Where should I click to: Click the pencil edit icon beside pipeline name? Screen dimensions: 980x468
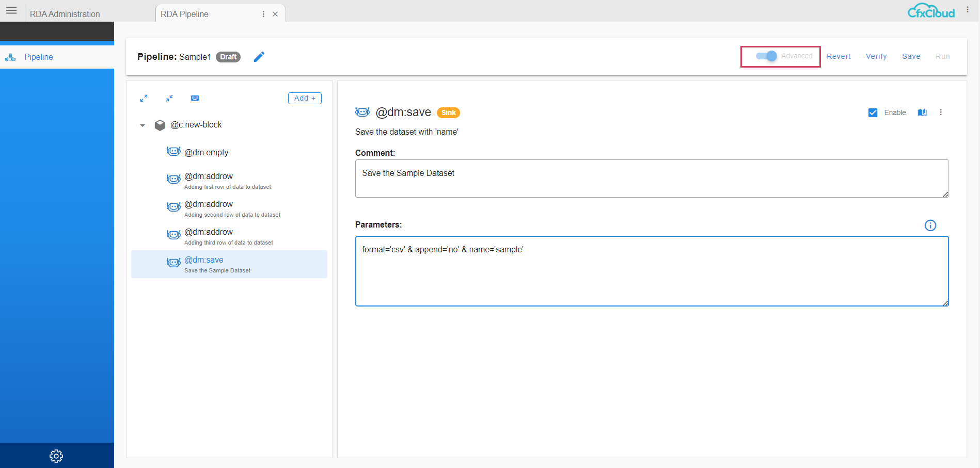[259, 57]
